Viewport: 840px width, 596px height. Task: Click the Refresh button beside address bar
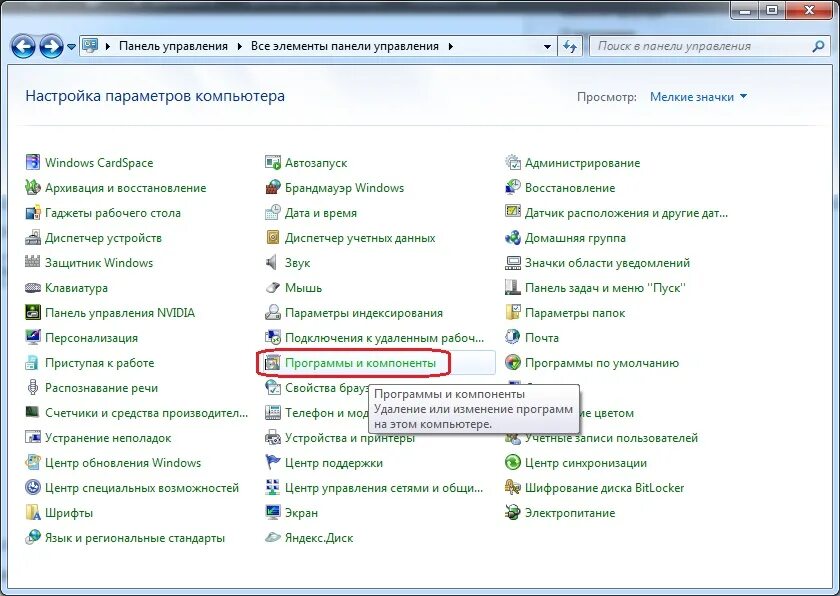coord(570,47)
